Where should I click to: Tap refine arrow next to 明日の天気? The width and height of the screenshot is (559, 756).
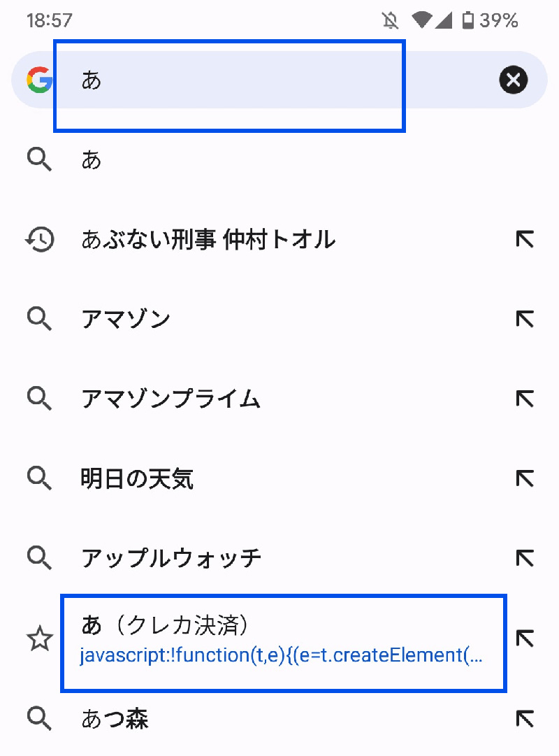[524, 479]
